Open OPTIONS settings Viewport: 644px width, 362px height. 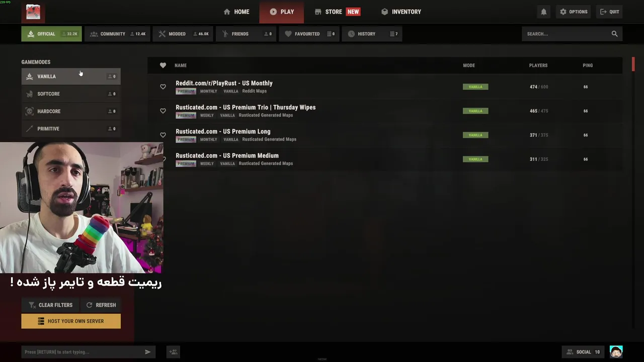574,12
